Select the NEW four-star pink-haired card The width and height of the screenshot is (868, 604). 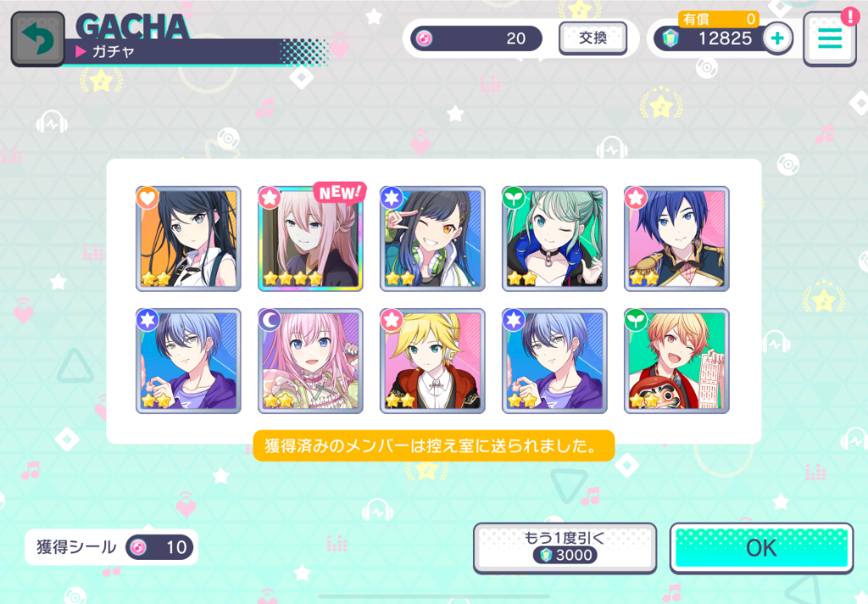click(310, 238)
